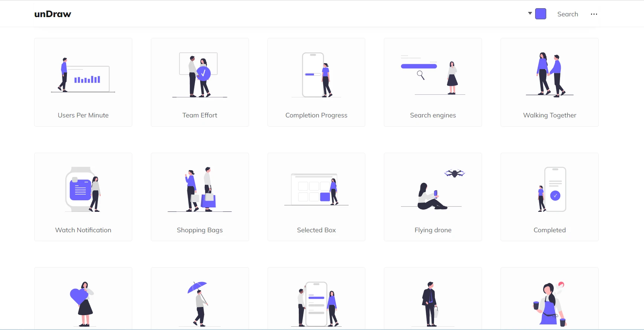Select the Flying drone illustration
This screenshot has height=330, width=644.
tap(433, 197)
